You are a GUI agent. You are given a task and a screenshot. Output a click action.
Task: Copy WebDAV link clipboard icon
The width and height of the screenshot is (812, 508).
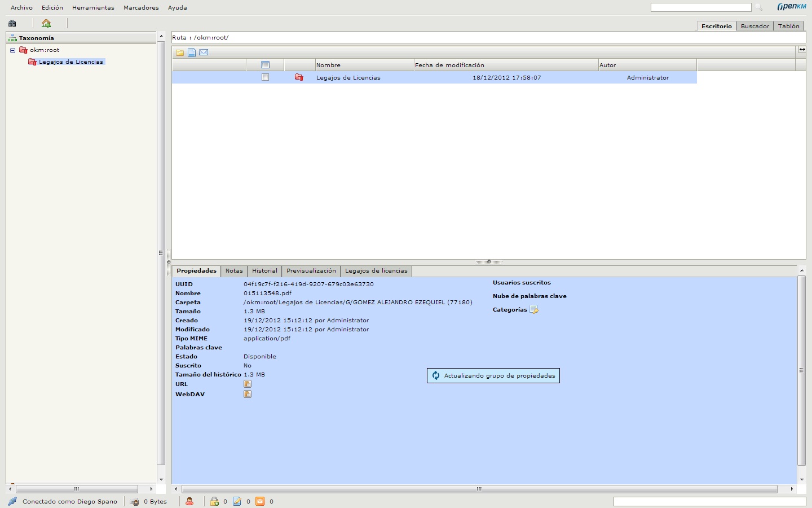point(247,394)
